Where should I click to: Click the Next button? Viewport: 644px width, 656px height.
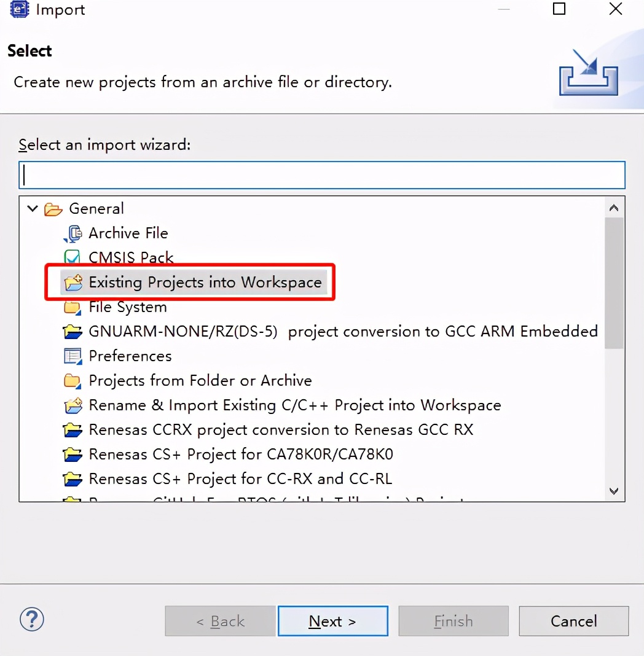point(332,621)
